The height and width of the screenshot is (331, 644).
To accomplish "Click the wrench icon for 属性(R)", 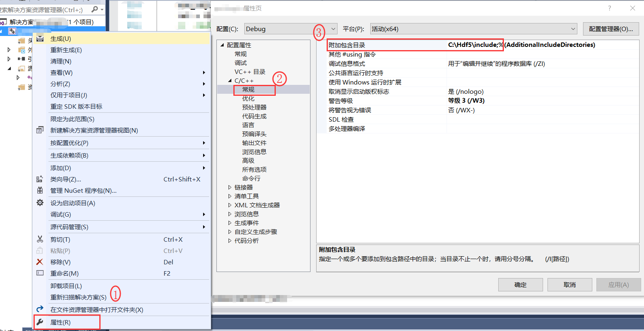I will pos(40,322).
